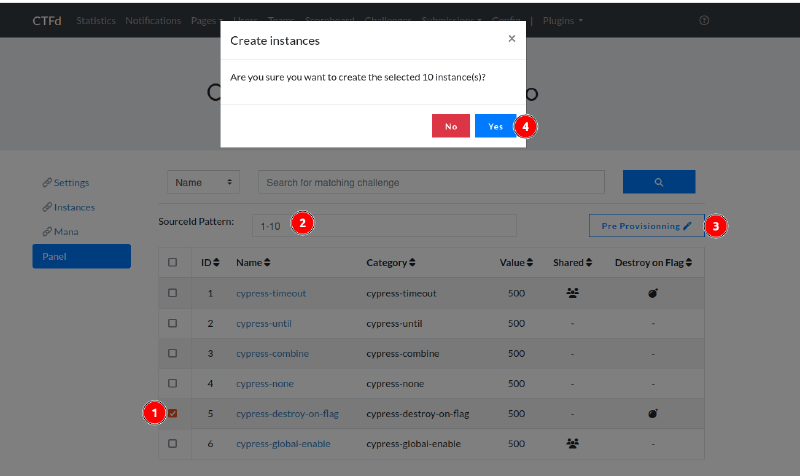Screen dimensions: 800x476
Task: Toggle the select-all header checkbox
Action: tap(172, 262)
